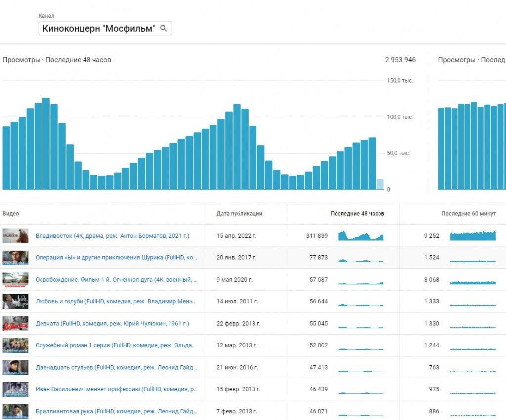The image size is (506, 420).
Task: Click the Операция «Ы» video thumbnail
Action: 15,258
